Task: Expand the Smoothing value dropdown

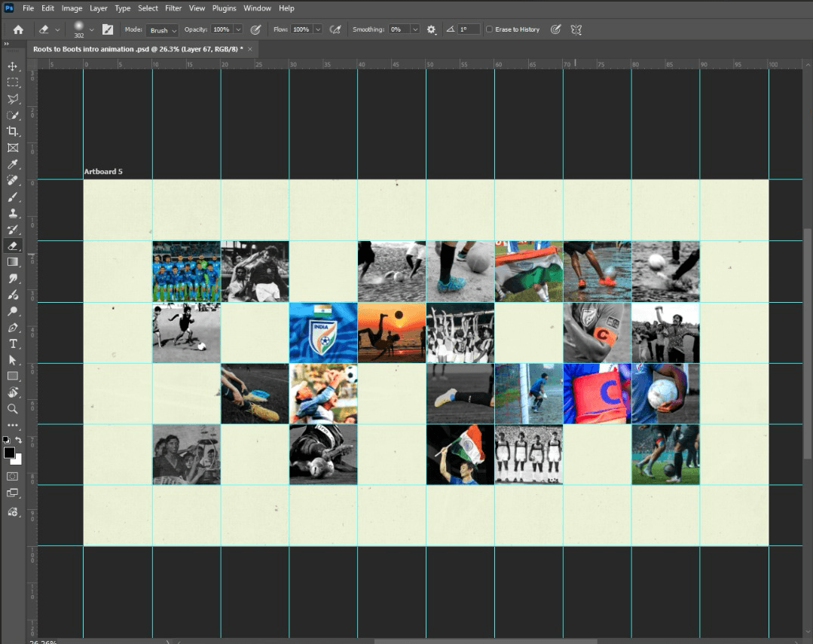Action: tap(415, 29)
